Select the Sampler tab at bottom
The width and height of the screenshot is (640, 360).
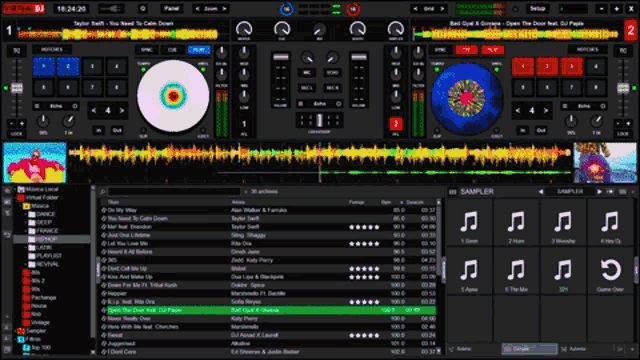coord(529,349)
